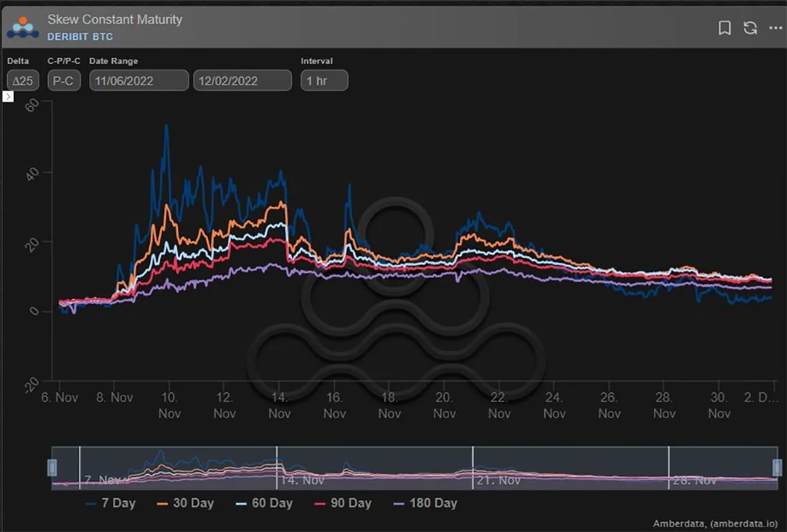787x532 pixels.
Task: Click the Amberdata logo icon
Action: point(22,28)
